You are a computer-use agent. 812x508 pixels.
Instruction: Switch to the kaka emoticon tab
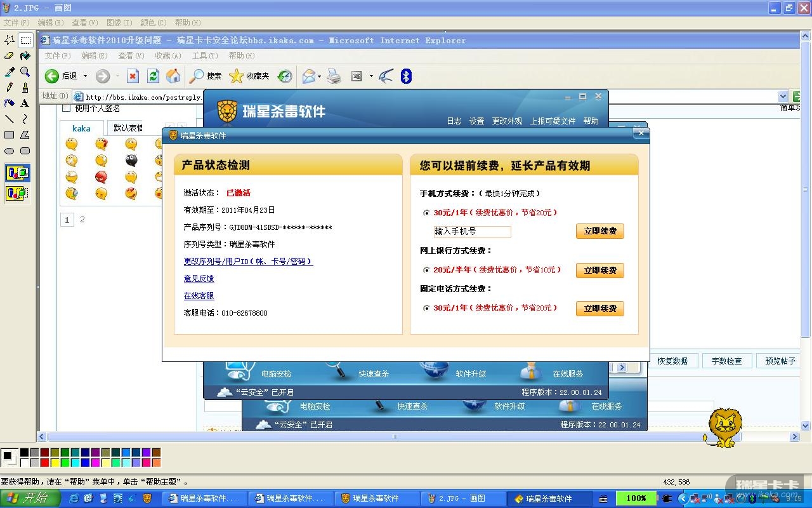click(x=81, y=128)
